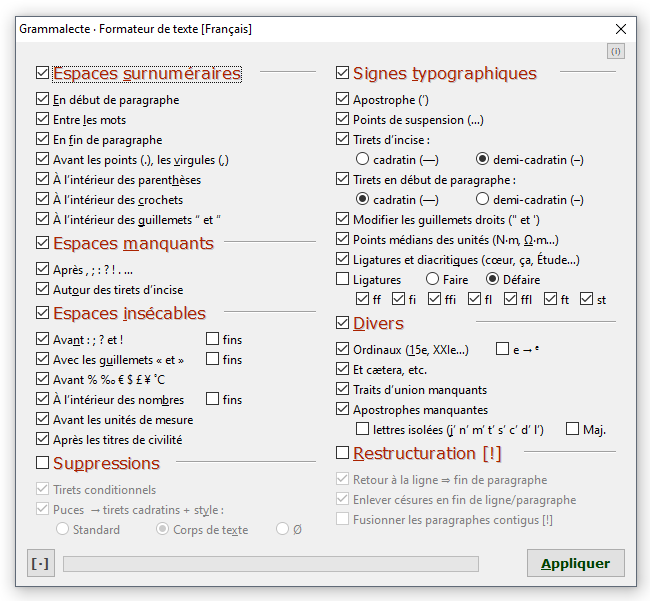Uncheck En début de paragraphe

click(x=42, y=99)
